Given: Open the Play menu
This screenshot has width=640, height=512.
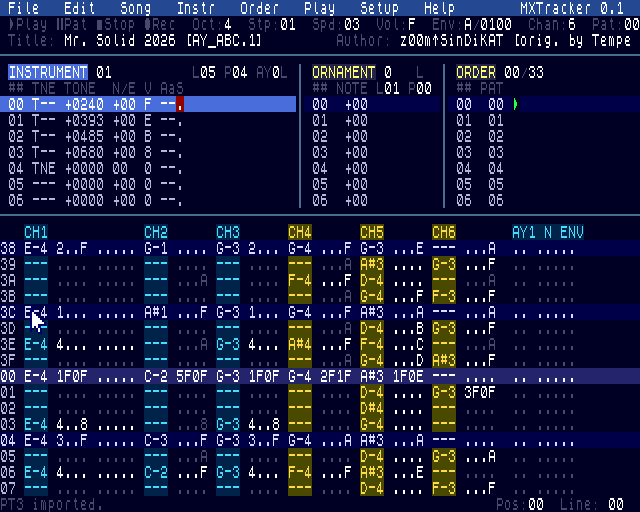Looking at the screenshot, I should click(320, 8).
